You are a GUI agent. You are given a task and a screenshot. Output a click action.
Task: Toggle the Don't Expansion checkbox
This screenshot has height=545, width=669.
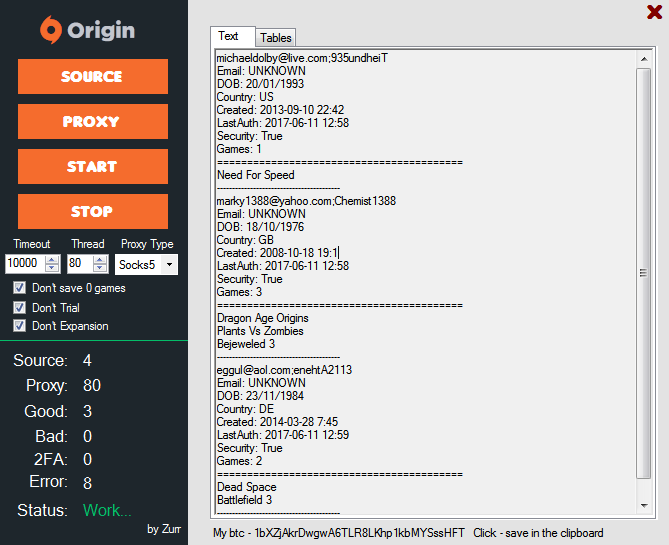click(x=19, y=326)
